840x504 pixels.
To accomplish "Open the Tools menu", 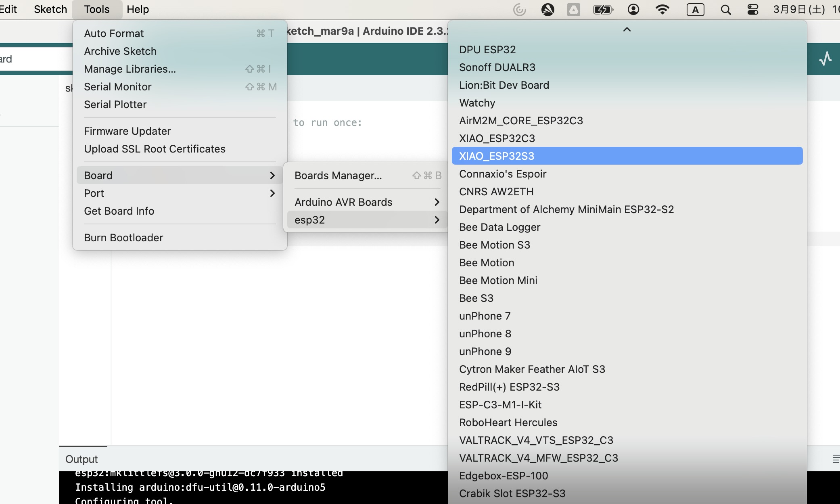I will (97, 9).
